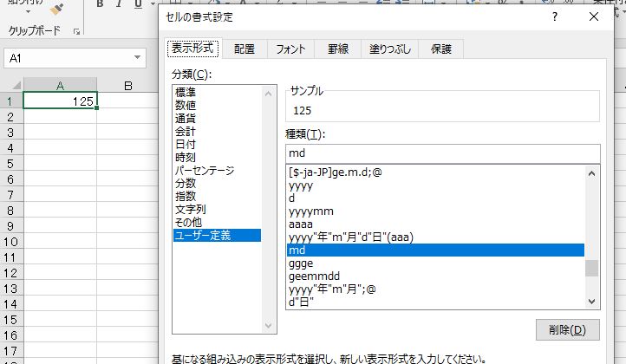Choose the geemmdd format entry
626x364 pixels.
(435, 276)
